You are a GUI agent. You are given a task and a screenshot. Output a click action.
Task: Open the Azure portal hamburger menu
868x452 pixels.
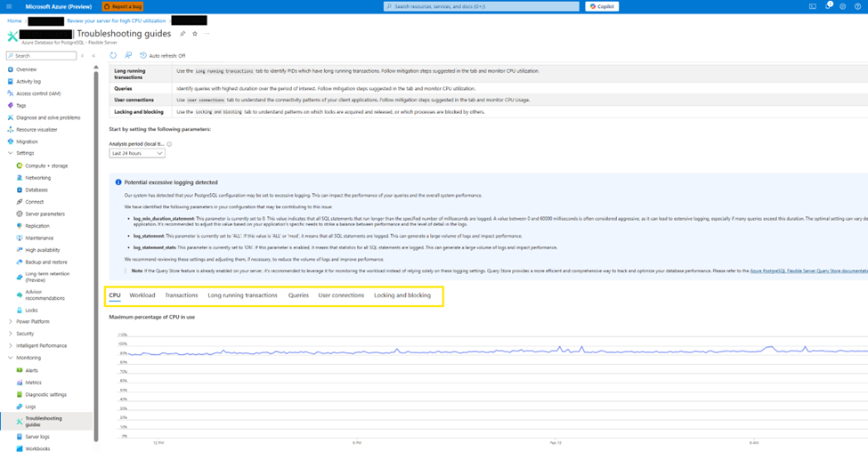[9, 6]
